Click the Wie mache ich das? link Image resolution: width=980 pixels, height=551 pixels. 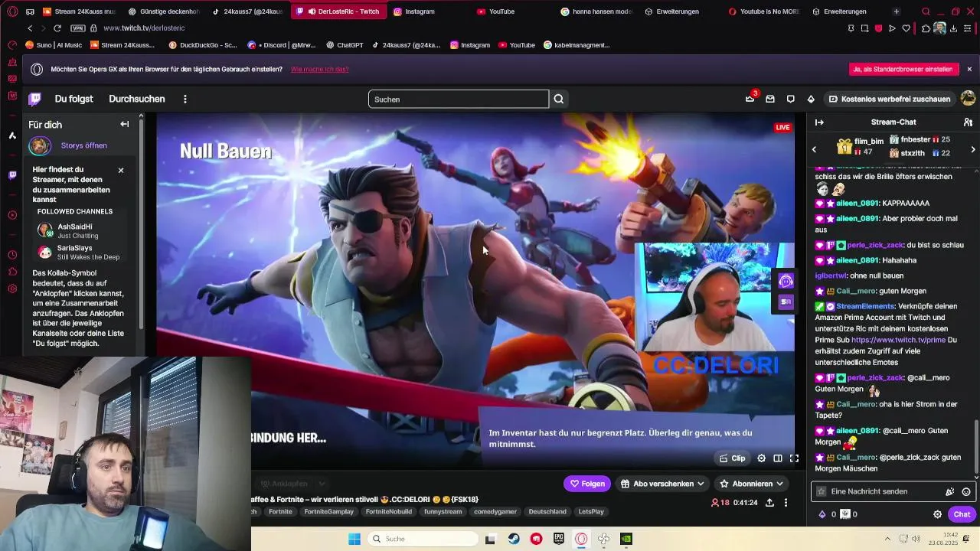[x=320, y=69]
